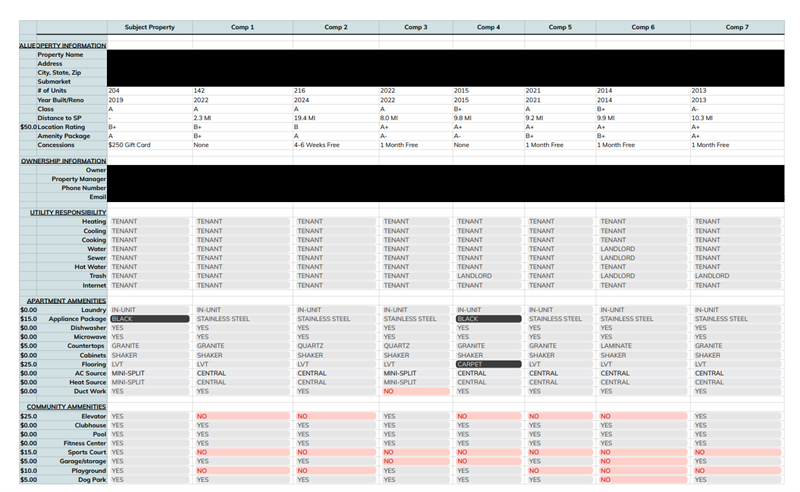Select the CENTRAL AC Source cell under Comp 1
The width and height of the screenshot is (800, 492).
(242, 374)
